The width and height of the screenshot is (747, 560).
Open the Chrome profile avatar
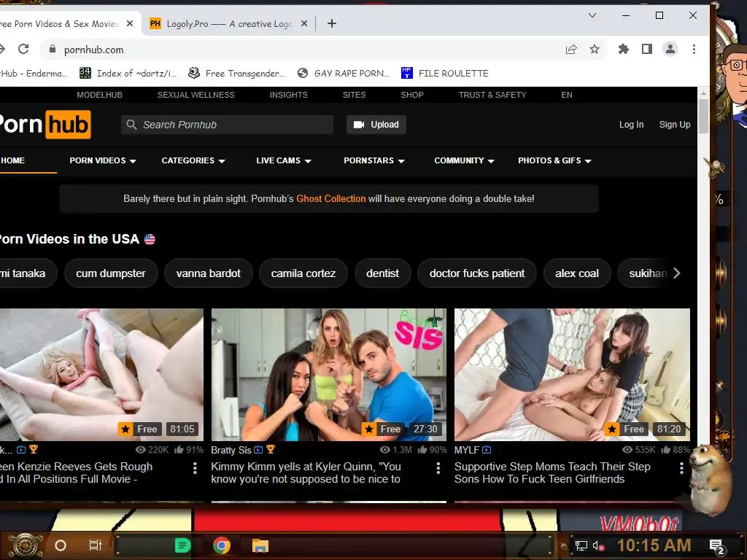[x=670, y=49]
